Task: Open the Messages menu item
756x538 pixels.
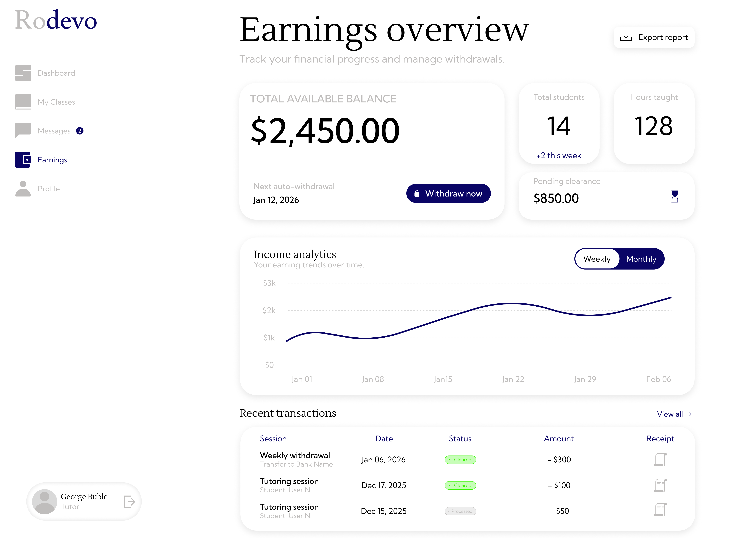Action: pyautogui.click(x=54, y=131)
